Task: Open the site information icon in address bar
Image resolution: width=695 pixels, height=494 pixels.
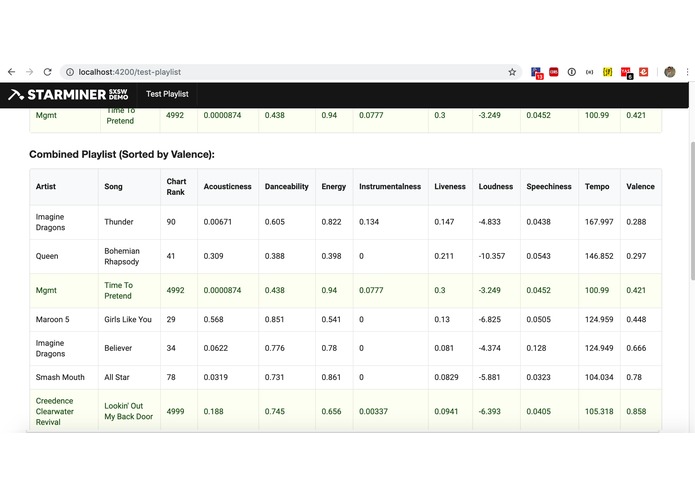Action: 70,72
